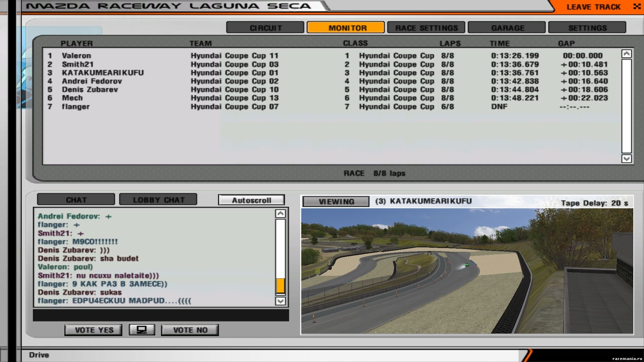Select player Smith21 in results

click(x=77, y=64)
